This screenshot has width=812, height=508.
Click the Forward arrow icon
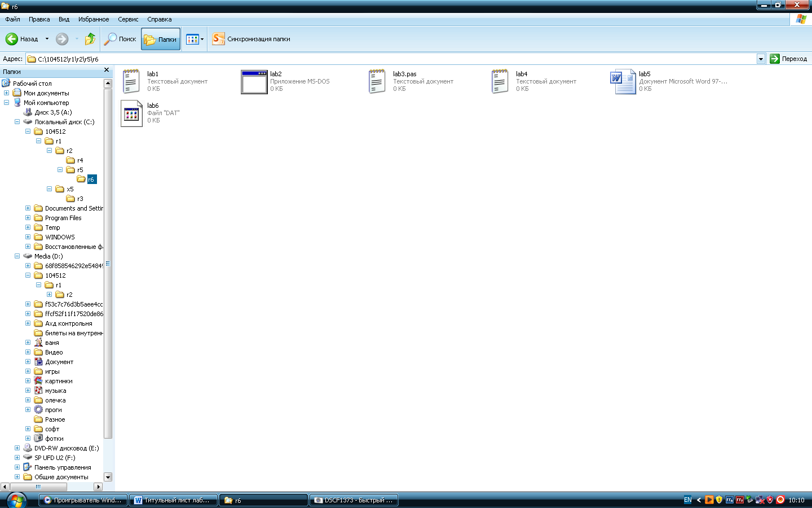[62, 39]
